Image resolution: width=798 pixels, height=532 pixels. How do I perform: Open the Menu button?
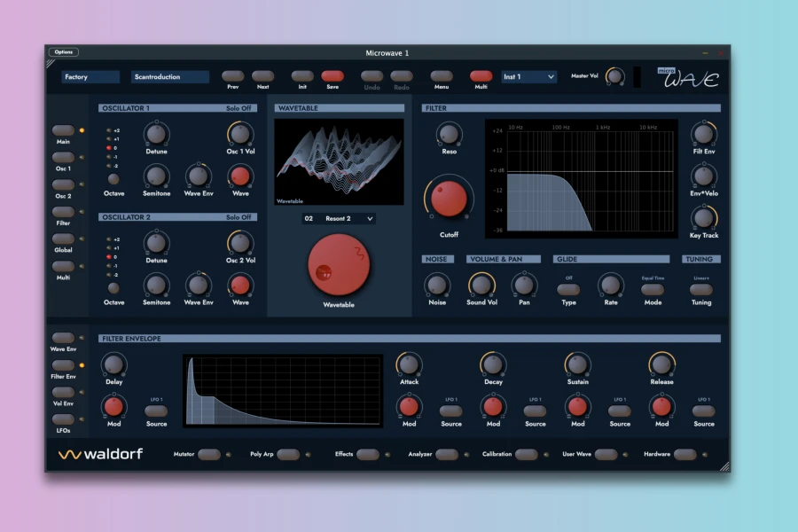pos(442,76)
